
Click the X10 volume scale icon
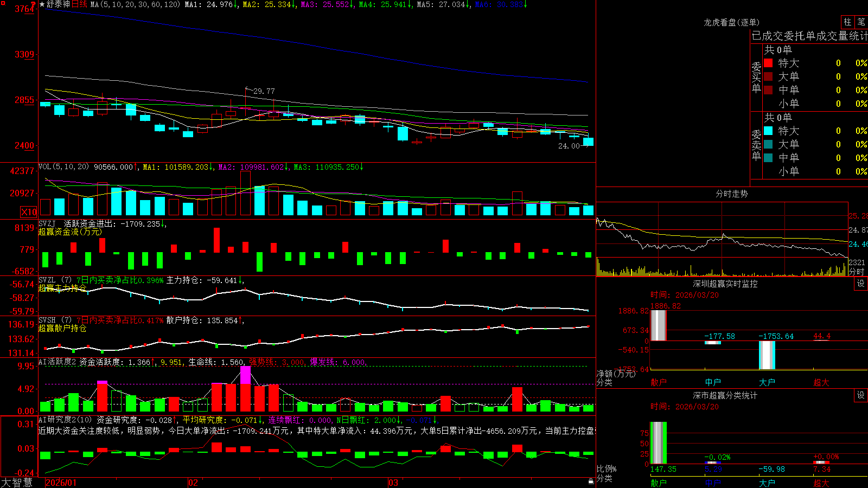coord(29,212)
